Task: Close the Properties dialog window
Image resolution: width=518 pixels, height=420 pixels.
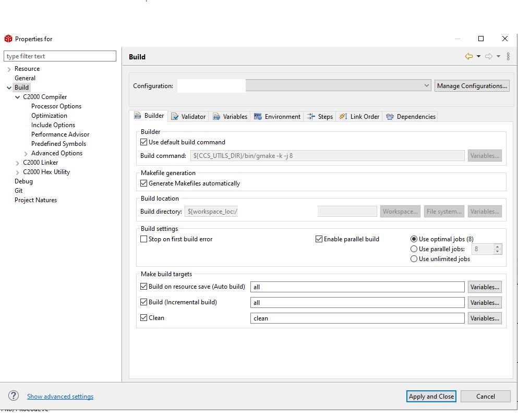Action: click(x=505, y=39)
